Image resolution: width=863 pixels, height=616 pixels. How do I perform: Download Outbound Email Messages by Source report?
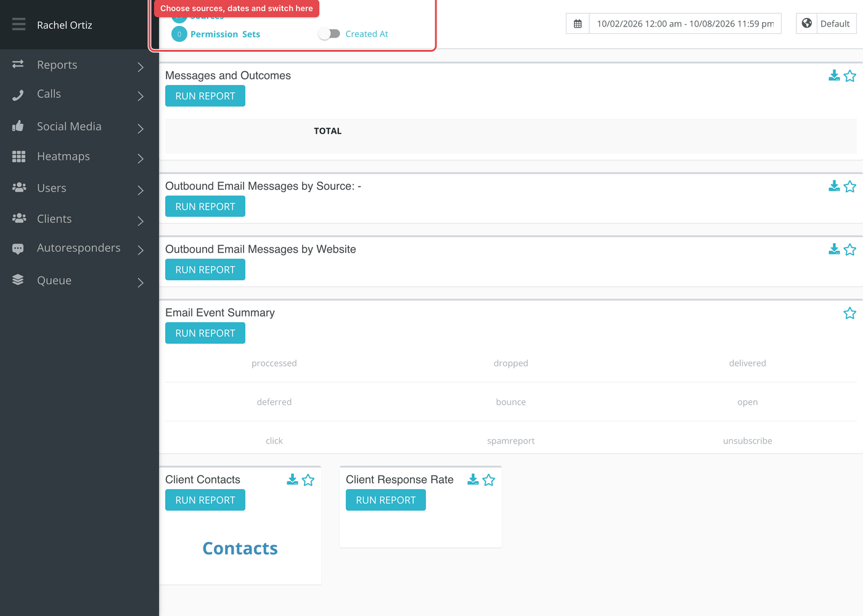[834, 186]
